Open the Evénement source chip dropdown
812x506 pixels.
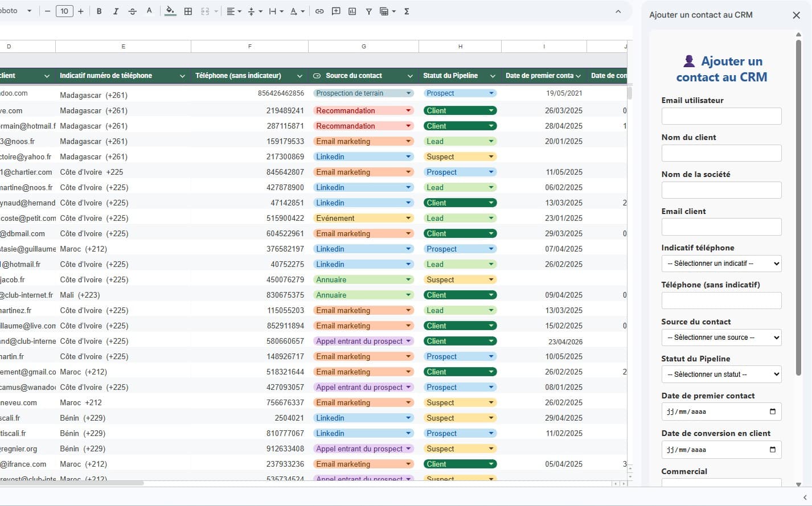pos(408,218)
